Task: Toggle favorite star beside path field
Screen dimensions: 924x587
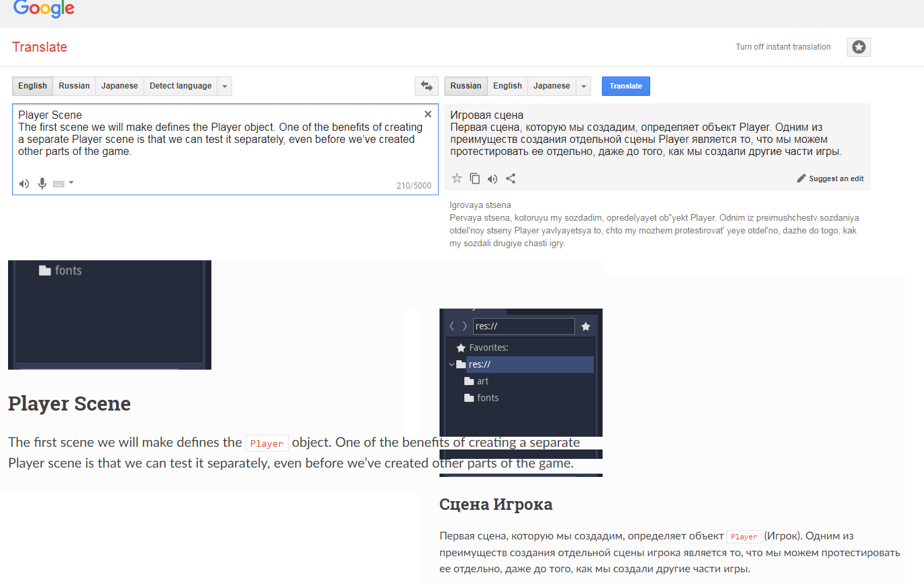Action: [x=586, y=326]
